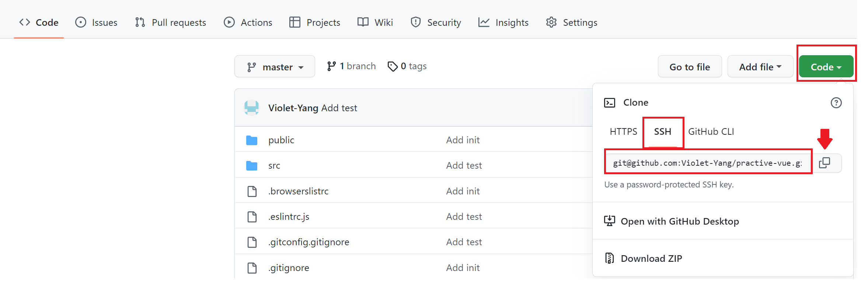Click the 1 branch link icon
This screenshot has width=868, height=292.
[331, 66]
